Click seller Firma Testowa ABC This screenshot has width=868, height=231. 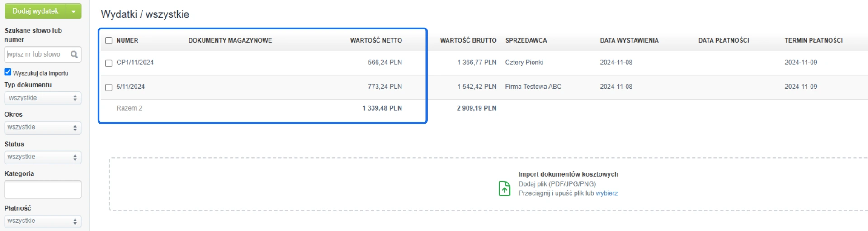point(533,87)
